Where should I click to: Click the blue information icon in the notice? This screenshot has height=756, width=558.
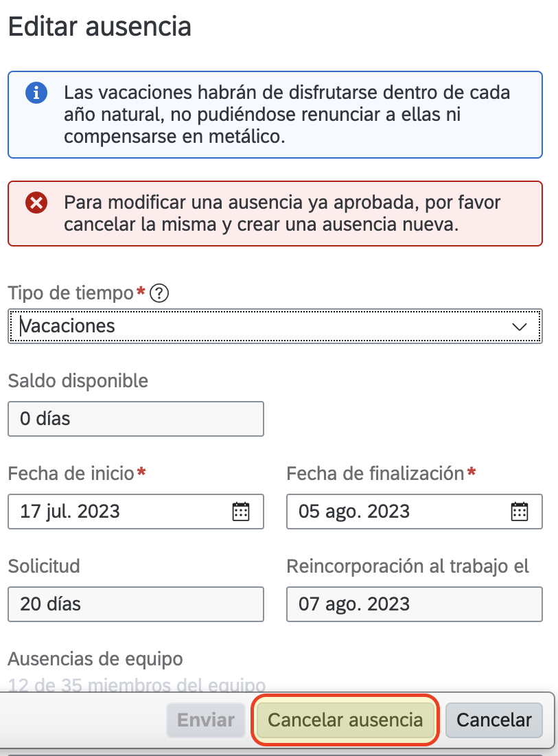click(36, 93)
